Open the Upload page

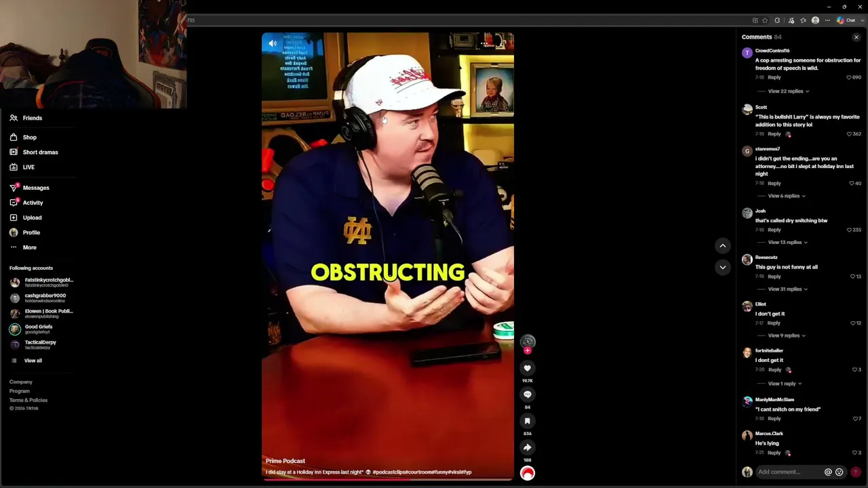[32, 218]
